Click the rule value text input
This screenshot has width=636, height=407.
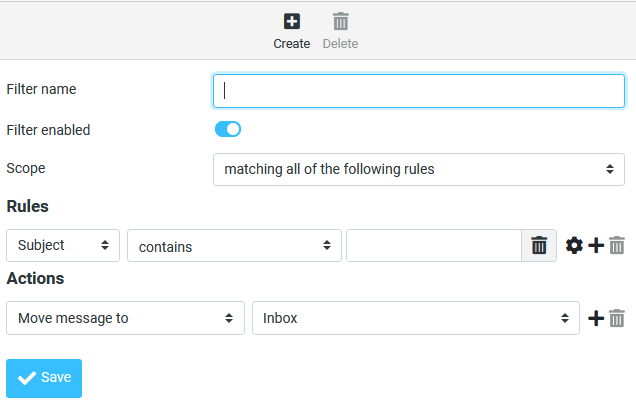(434, 245)
